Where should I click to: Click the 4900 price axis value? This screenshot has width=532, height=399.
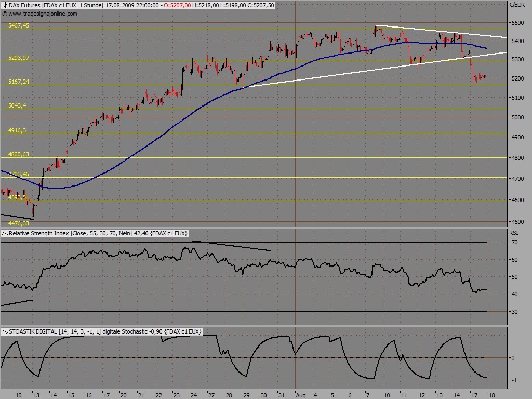[518, 137]
